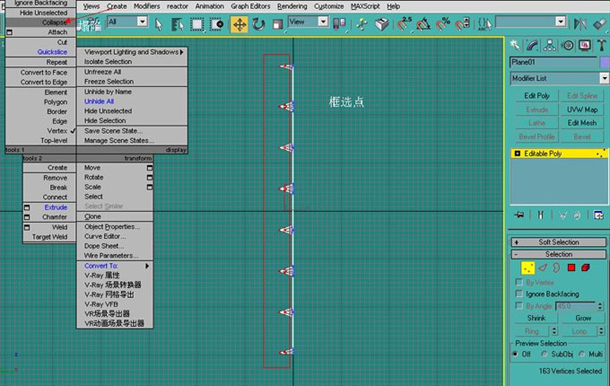Click the Select and Manipulate icon

coord(362,25)
